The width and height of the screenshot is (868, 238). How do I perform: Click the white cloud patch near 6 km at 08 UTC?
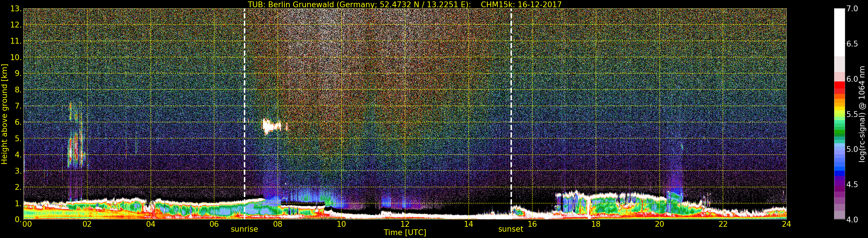pyautogui.click(x=272, y=127)
